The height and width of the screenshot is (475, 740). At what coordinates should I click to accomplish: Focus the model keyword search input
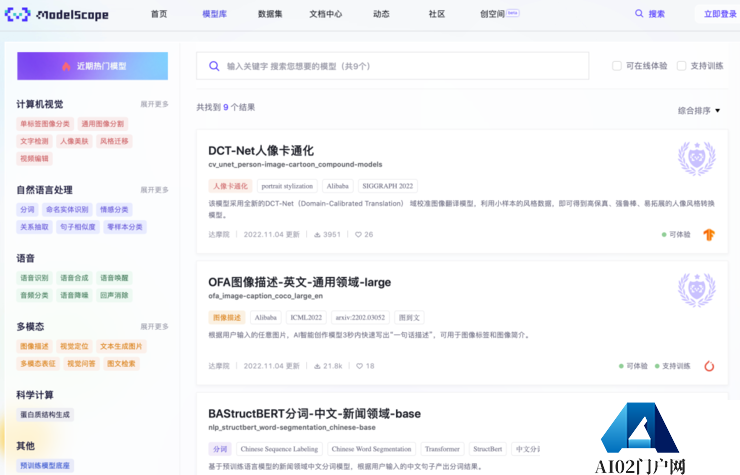tap(393, 66)
